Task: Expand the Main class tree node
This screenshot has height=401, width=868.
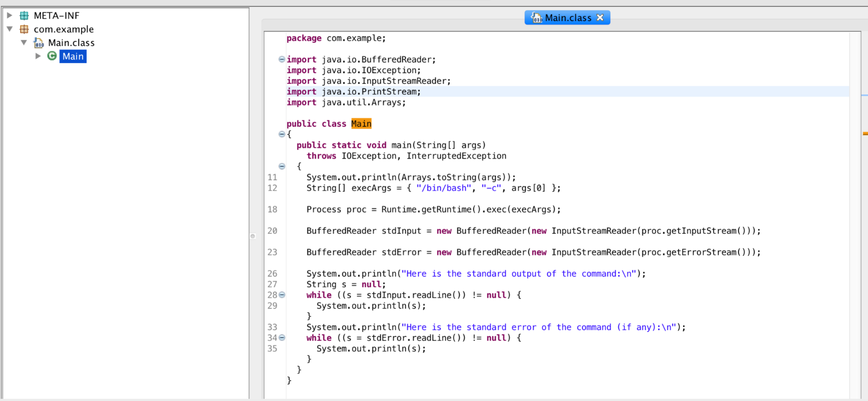Action: pyautogui.click(x=38, y=56)
